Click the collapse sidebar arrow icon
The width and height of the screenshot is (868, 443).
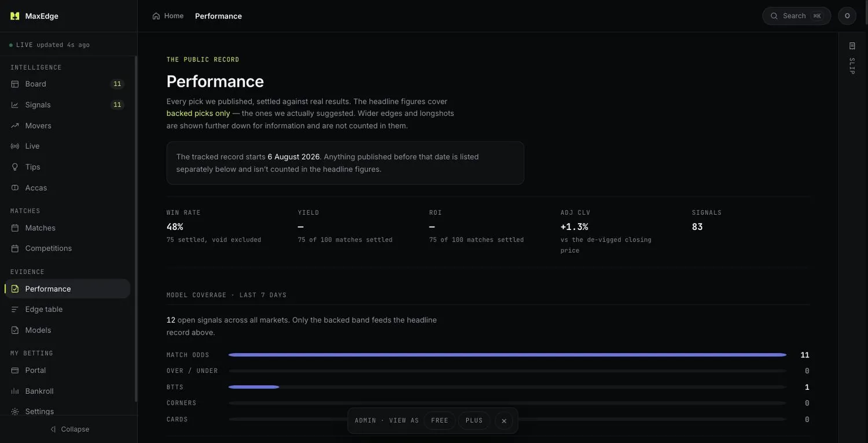[x=53, y=429]
